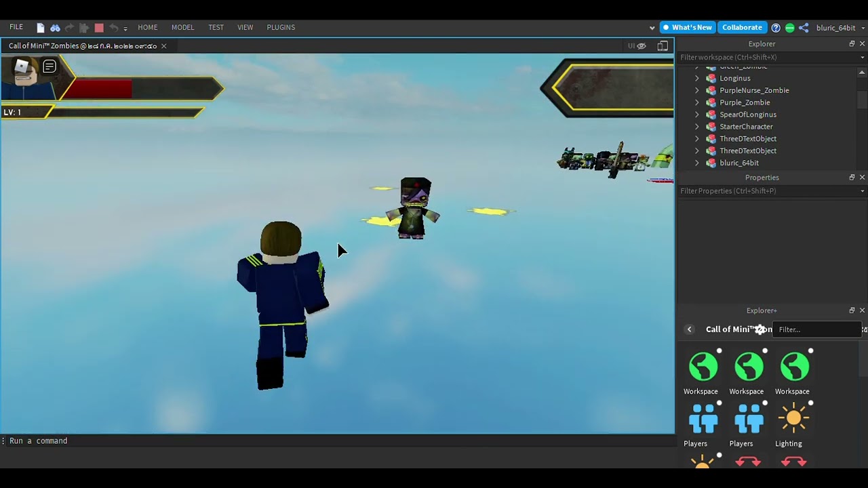
Task: Open the Lighting service icon in Explorer+
Action: [x=794, y=419]
